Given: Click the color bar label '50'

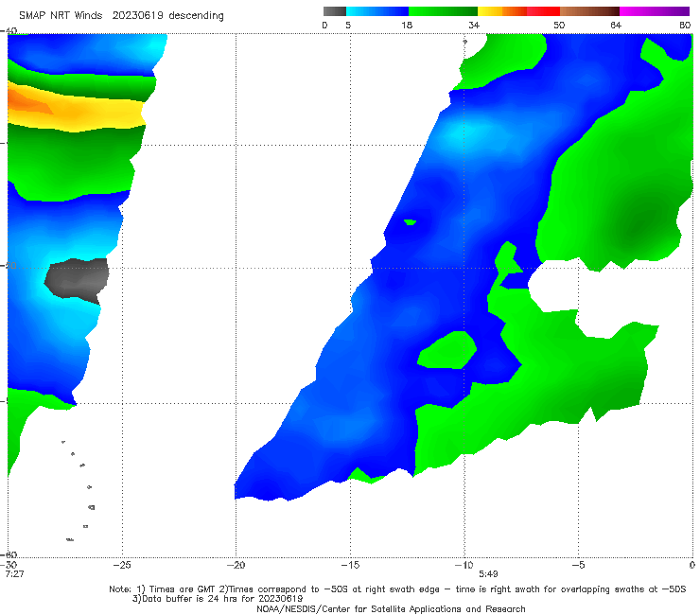Looking at the screenshot, I should pos(559,25).
